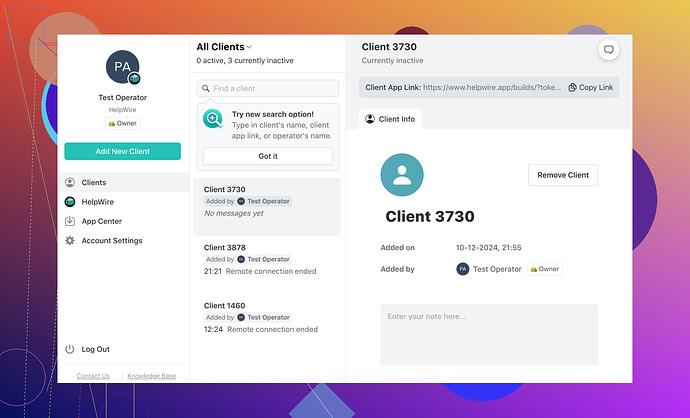
Task: Open Account Settings gear icon
Action: pos(70,241)
